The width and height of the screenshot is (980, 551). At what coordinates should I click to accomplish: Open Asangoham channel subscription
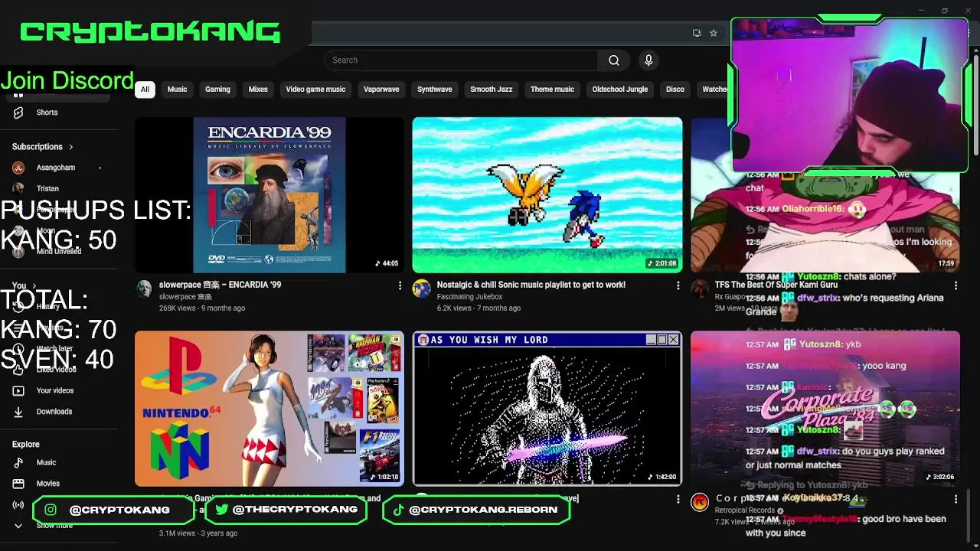point(59,168)
